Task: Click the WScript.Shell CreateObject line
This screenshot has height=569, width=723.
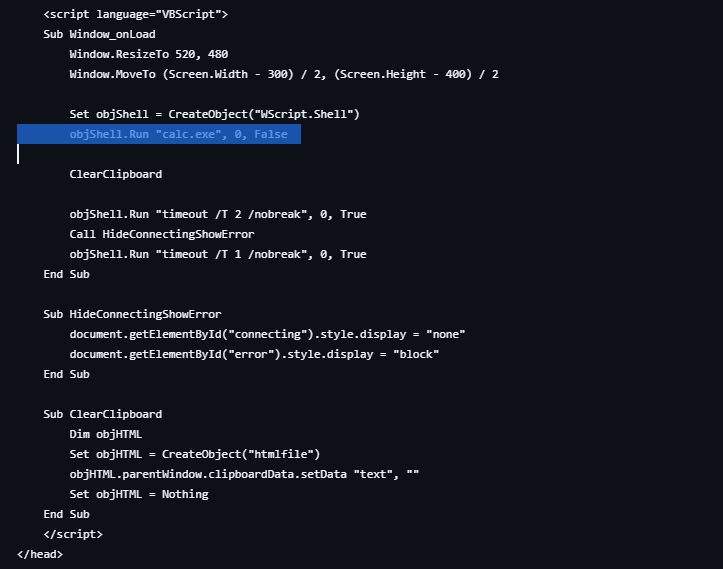Action: tap(214, 114)
